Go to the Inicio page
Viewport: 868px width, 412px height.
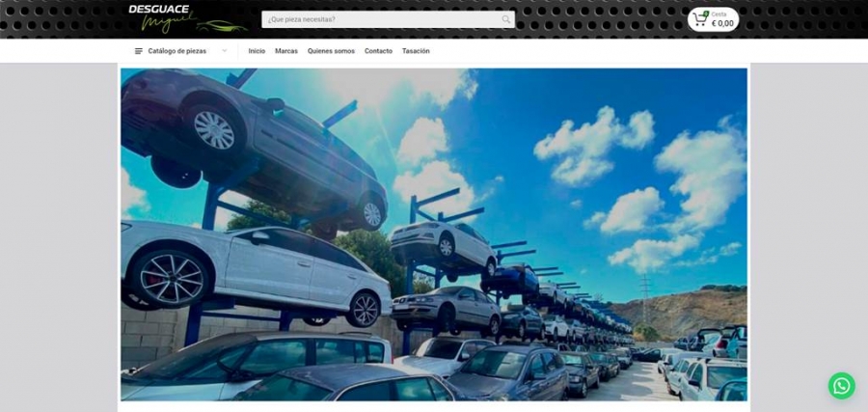[257, 51]
